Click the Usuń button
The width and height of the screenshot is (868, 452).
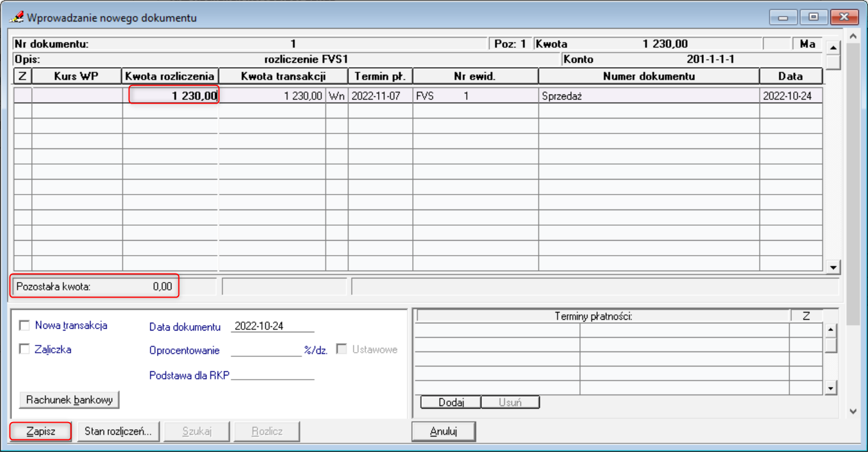point(510,402)
